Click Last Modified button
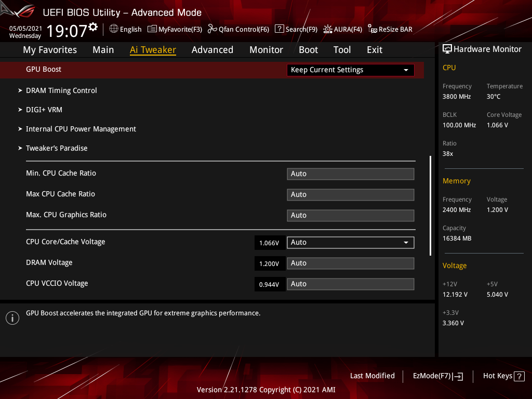The image size is (532, 399). point(372,376)
